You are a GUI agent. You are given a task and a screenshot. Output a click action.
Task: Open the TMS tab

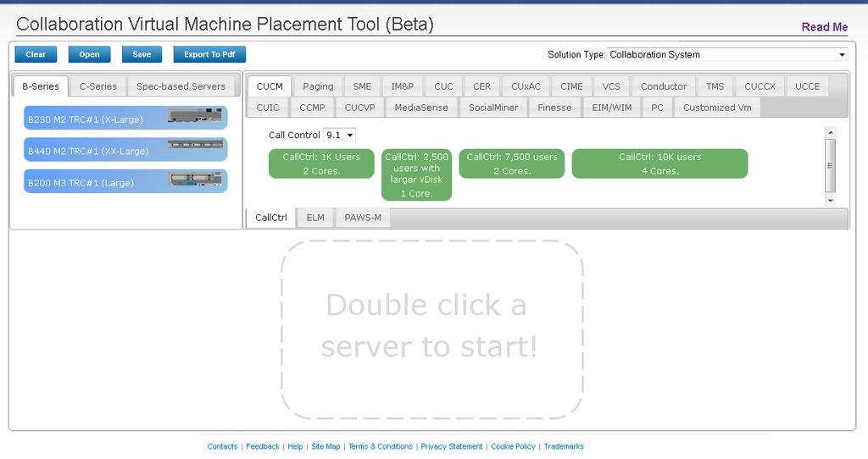point(715,86)
